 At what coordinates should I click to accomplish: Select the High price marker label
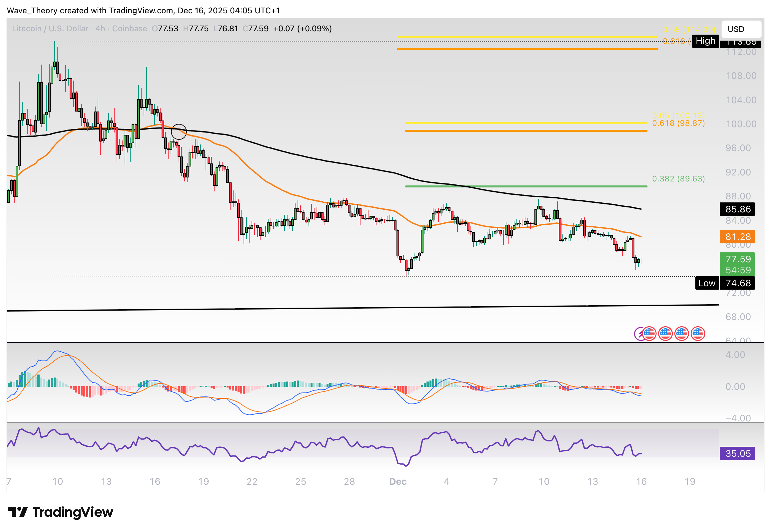point(705,41)
